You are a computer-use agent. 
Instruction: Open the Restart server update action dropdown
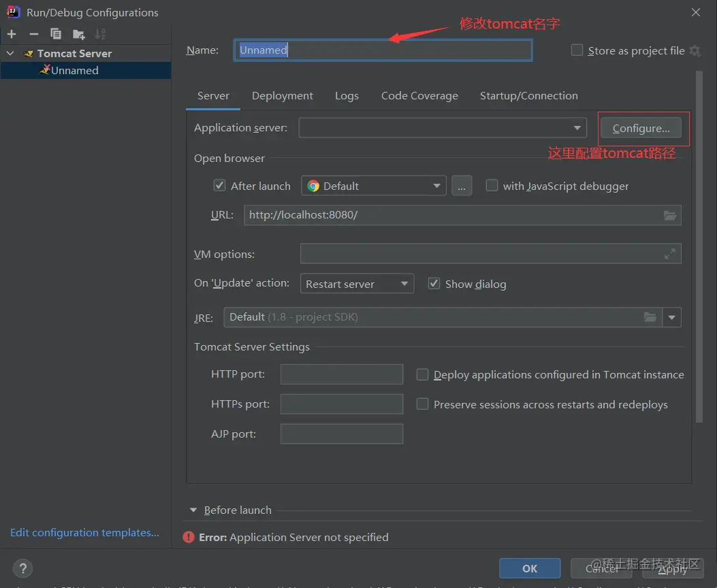357,284
